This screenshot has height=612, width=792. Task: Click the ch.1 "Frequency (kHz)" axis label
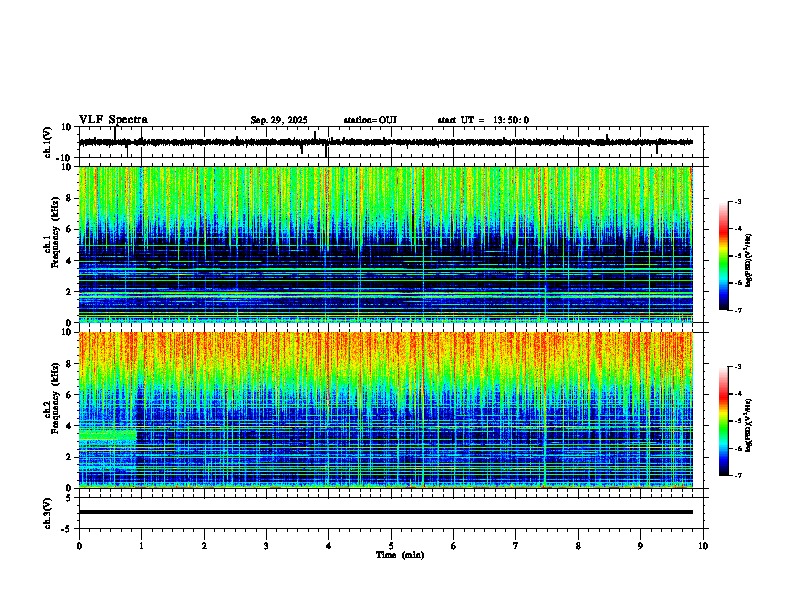click(55, 232)
